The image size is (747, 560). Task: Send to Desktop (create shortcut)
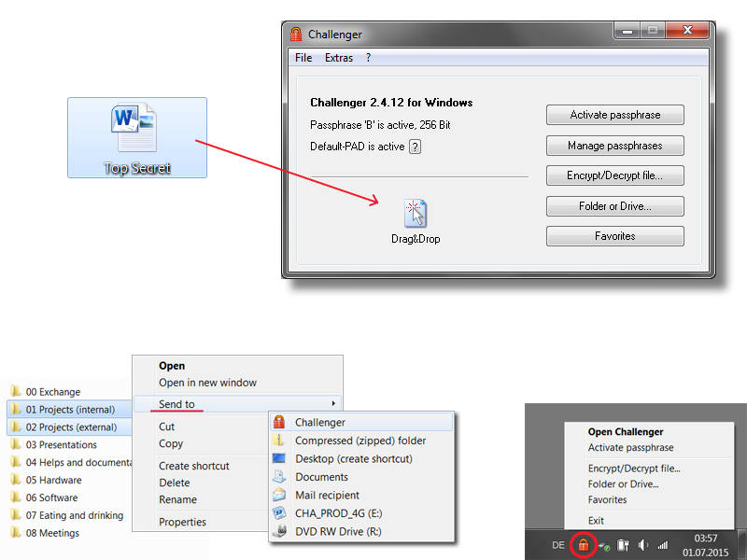361,458
